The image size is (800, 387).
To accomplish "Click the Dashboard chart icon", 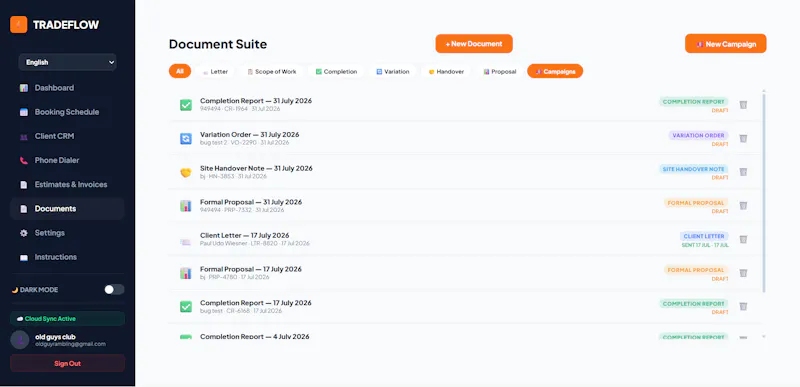I will click(23, 88).
